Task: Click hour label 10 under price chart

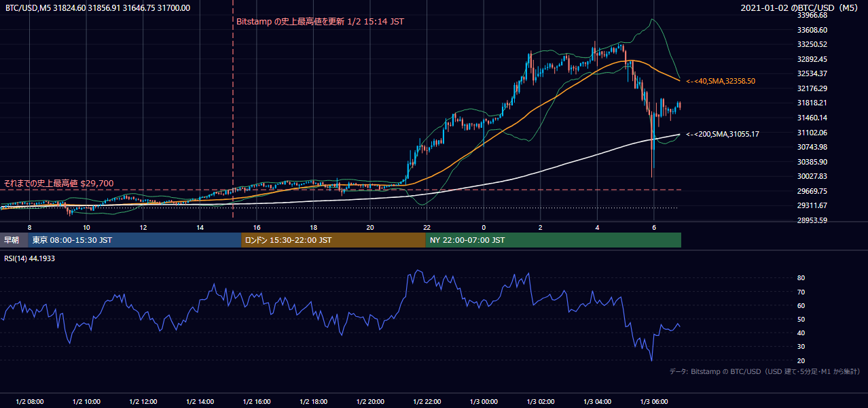Action: 86,227
